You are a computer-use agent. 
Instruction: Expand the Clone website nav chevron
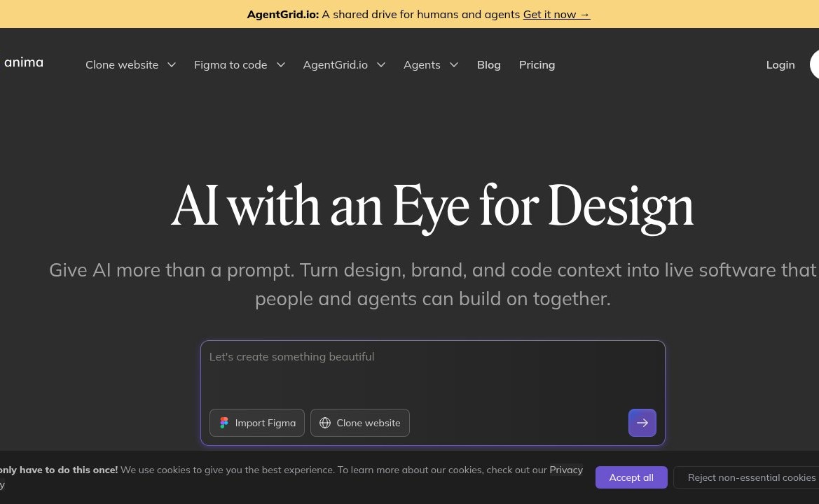pyautogui.click(x=172, y=64)
